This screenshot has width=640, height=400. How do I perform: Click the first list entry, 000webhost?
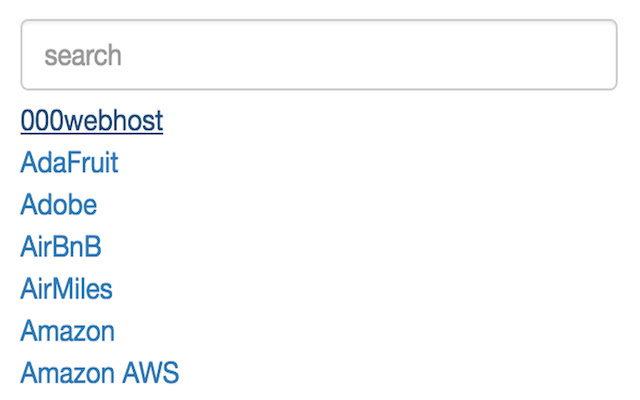point(92,121)
